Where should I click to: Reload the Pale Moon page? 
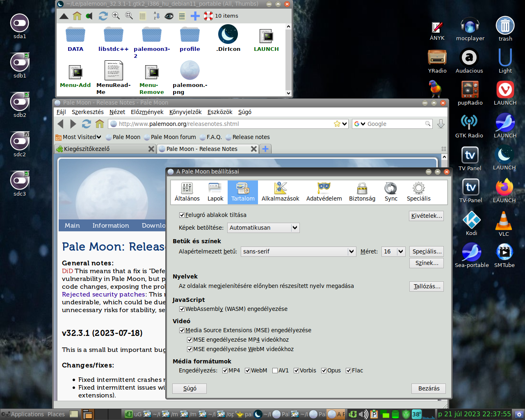(x=86, y=124)
